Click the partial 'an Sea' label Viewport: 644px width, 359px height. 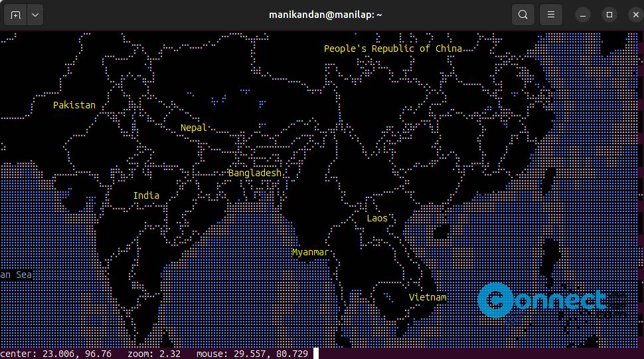(16, 275)
